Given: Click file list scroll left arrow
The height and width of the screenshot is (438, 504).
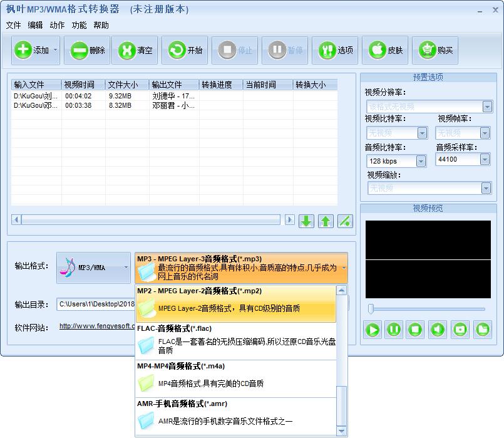Looking at the screenshot, I should click(16, 220).
